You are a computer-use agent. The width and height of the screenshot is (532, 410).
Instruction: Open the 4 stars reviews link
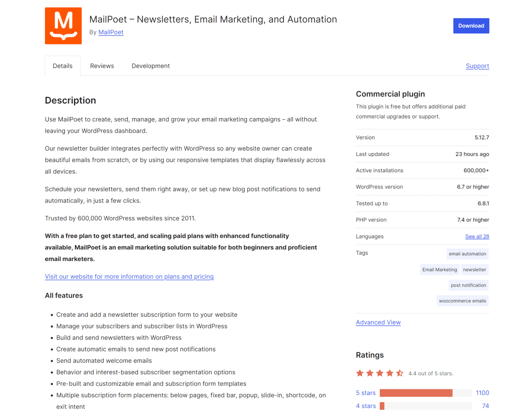click(x=366, y=406)
